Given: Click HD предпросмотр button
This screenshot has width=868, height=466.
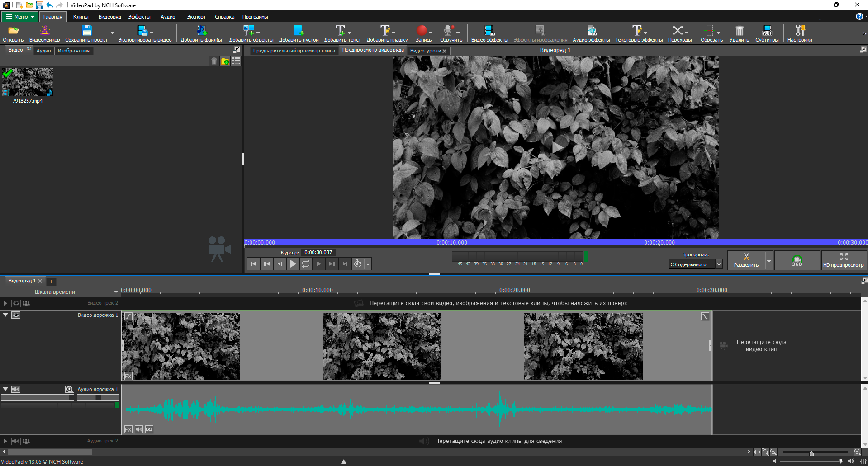Looking at the screenshot, I should pyautogui.click(x=844, y=260).
